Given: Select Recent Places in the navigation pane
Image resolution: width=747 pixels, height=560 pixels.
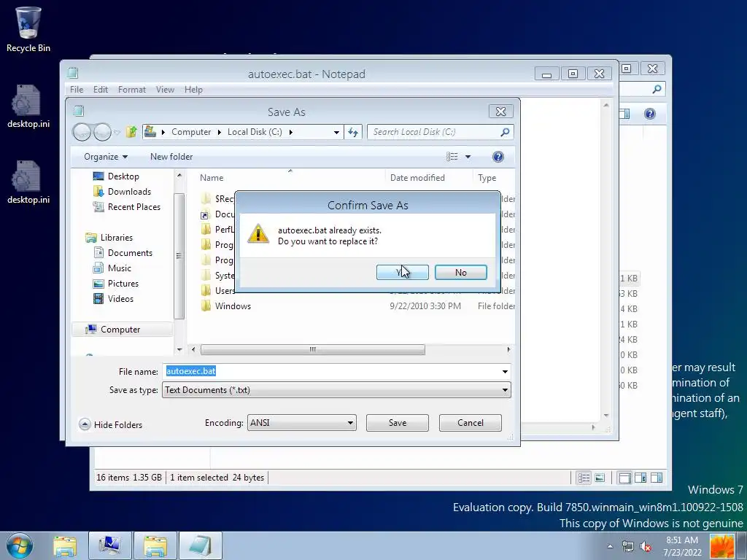Looking at the screenshot, I should (x=134, y=206).
